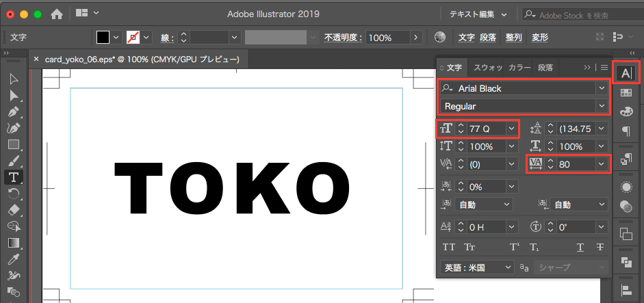Open the Arial Black font family dropdown
The image size is (644, 303).
click(601, 88)
